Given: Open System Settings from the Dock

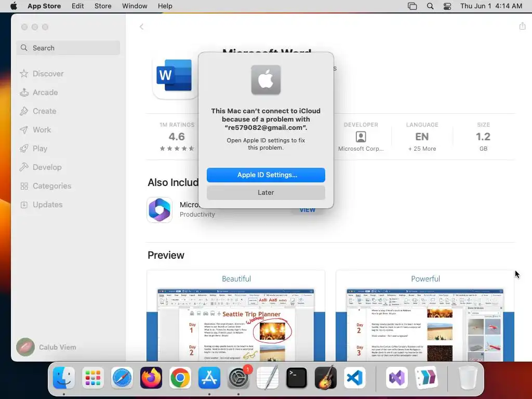Looking at the screenshot, I should [x=238, y=378].
